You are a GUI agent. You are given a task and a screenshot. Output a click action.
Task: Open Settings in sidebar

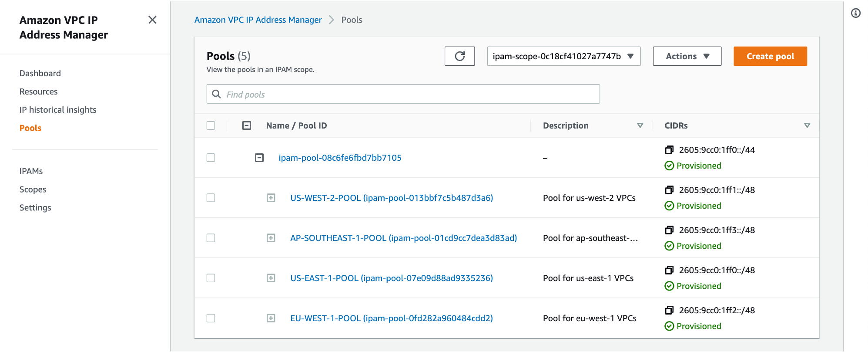tap(35, 208)
